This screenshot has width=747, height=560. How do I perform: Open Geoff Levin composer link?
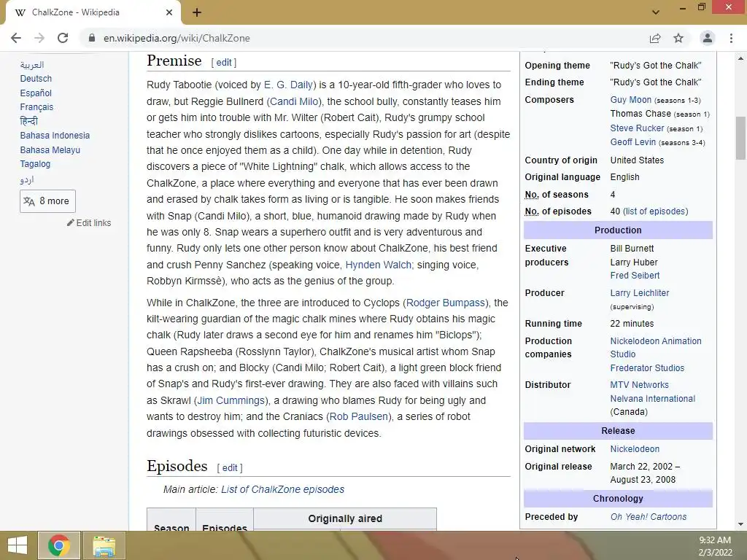pyautogui.click(x=633, y=142)
